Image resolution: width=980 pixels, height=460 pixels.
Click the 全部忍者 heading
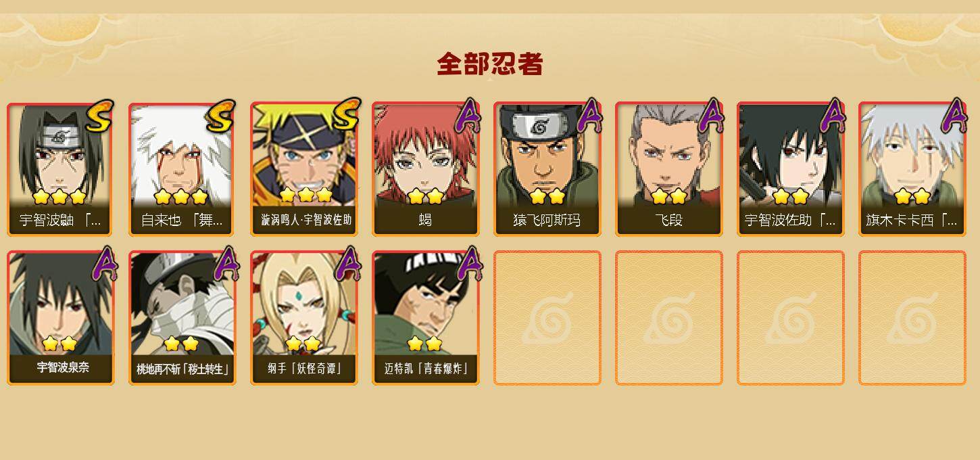tap(490, 64)
